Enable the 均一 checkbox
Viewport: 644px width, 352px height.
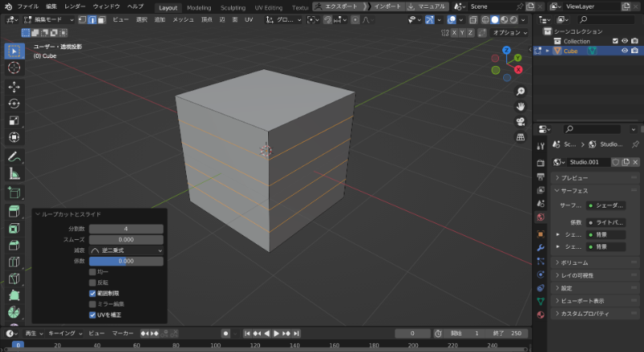point(93,272)
